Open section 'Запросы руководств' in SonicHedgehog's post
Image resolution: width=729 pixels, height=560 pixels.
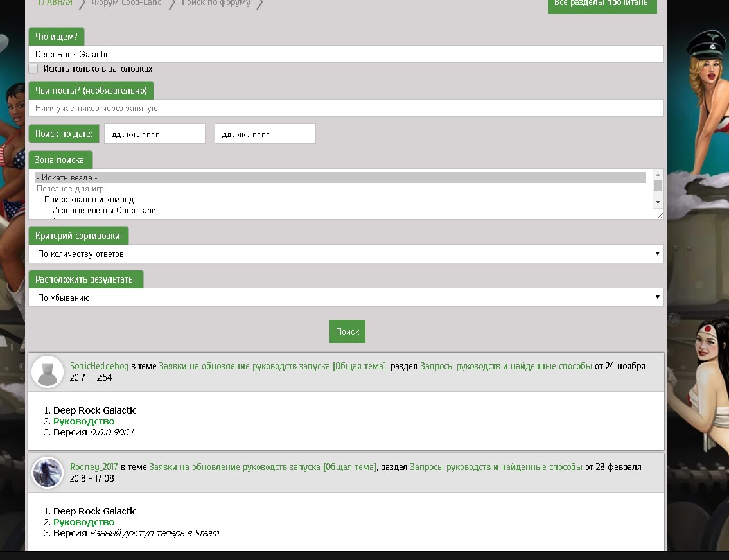506,366
